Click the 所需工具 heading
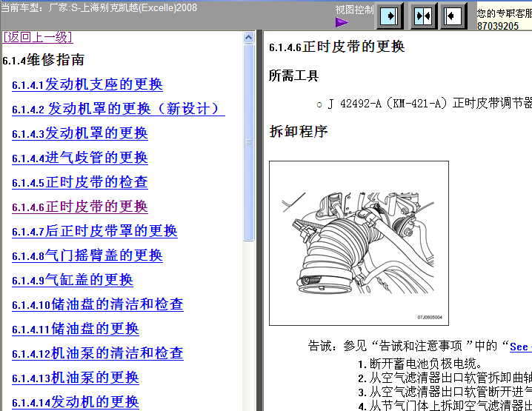 pos(294,76)
